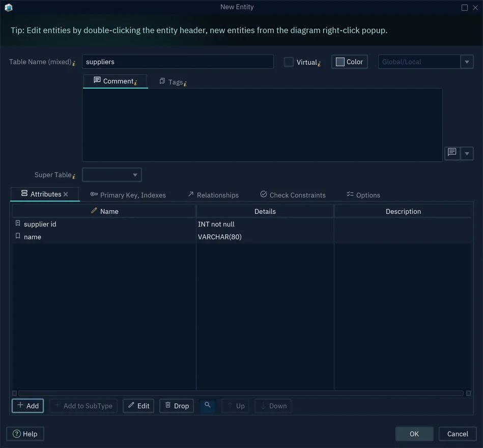Click the Add attribute button
The image size is (483, 448).
pos(27,406)
